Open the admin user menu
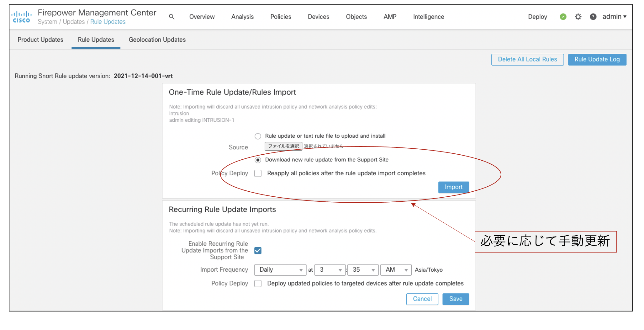Screen dimensions: 644x330 click(x=614, y=17)
